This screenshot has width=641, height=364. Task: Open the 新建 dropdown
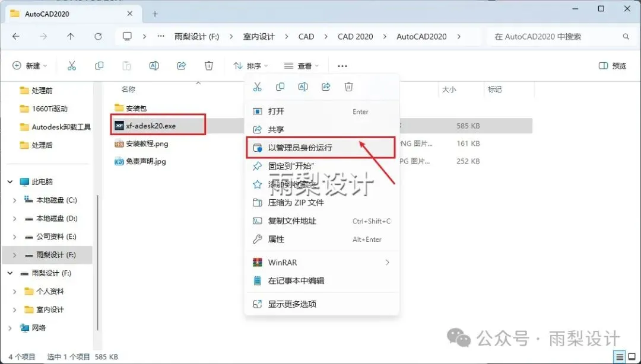(30, 66)
